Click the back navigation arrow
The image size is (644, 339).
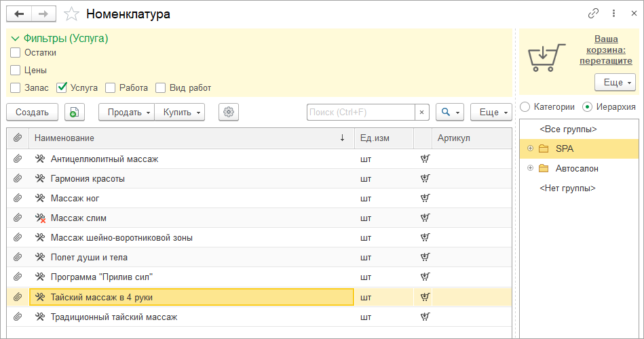point(20,14)
